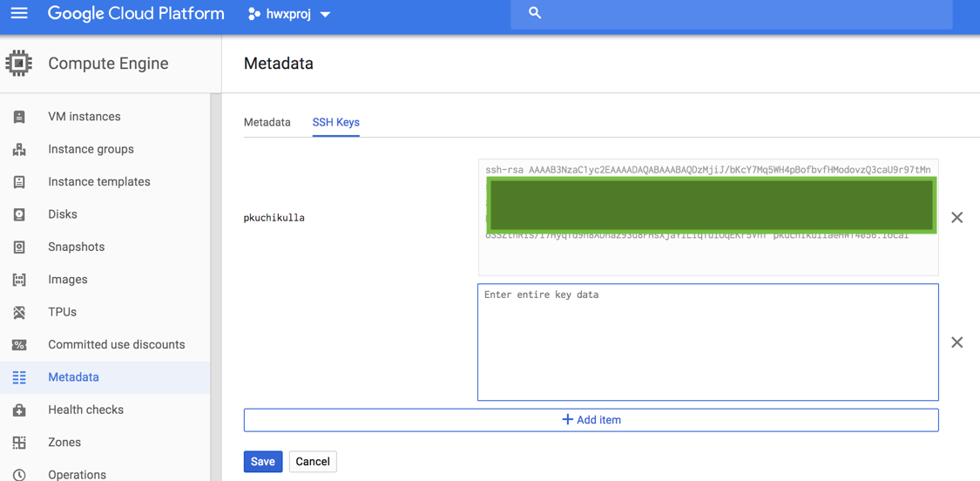
Task: Go to Zones
Action: [x=64, y=442]
